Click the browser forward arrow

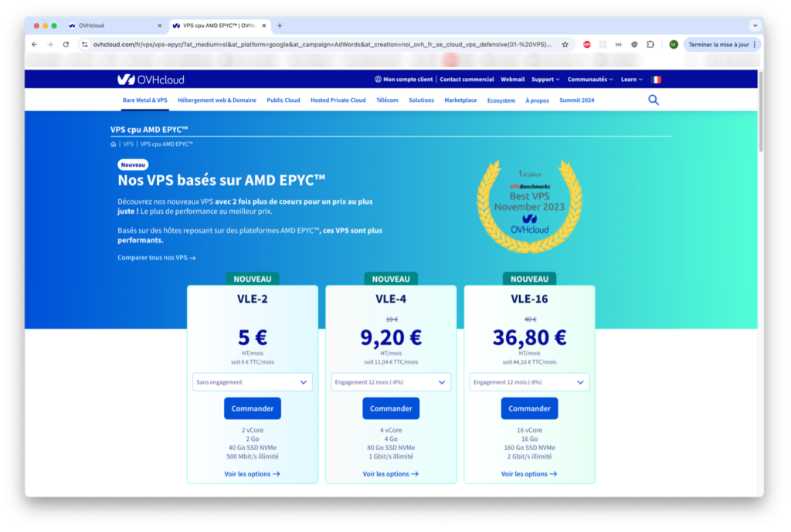click(x=50, y=44)
